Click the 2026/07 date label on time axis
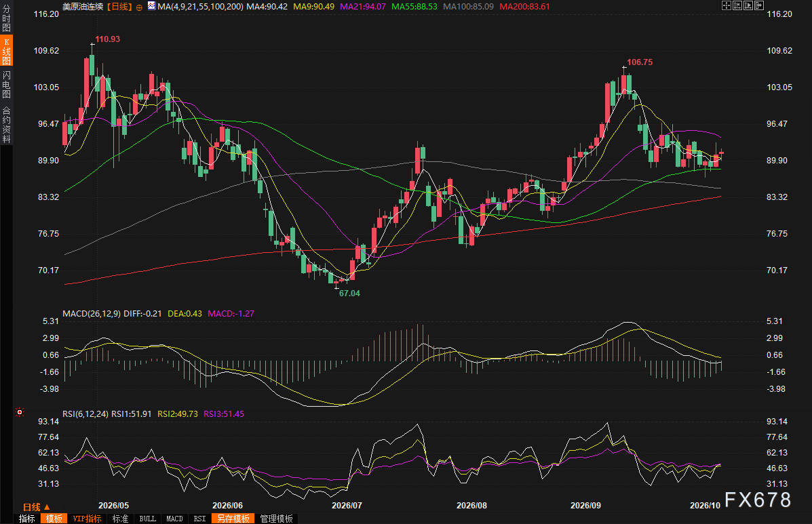The height and width of the screenshot is (524, 812). point(347,506)
